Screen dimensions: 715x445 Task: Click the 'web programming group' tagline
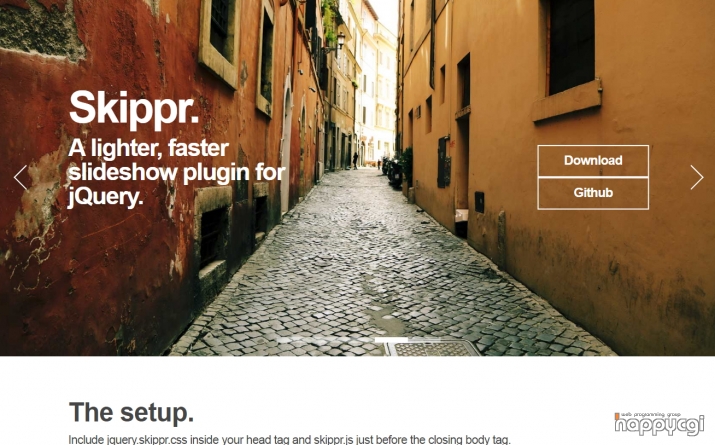(651, 414)
